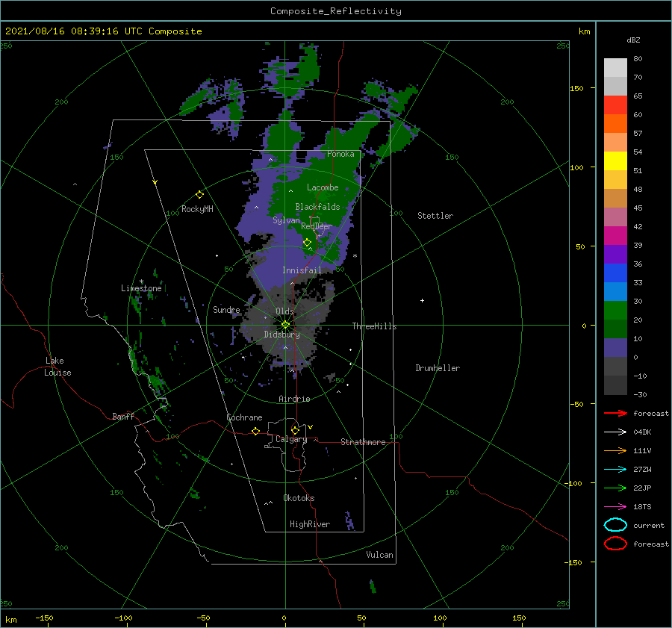Select the Stettler label
Screen dimensions: 672x628
point(435,216)
